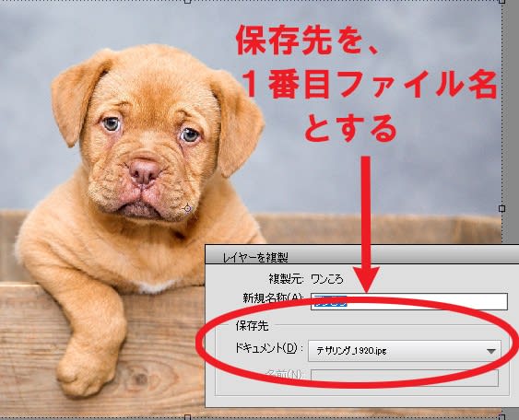The width and height of the screenshot is (519, 420).
Task: Select the bottom-center transform handle
Action: click(x=188, y=417)
